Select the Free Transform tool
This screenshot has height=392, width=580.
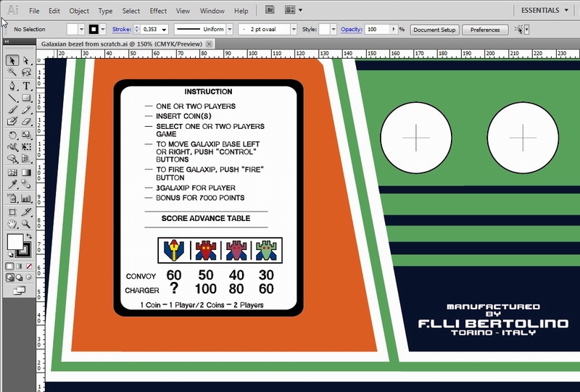26,147
